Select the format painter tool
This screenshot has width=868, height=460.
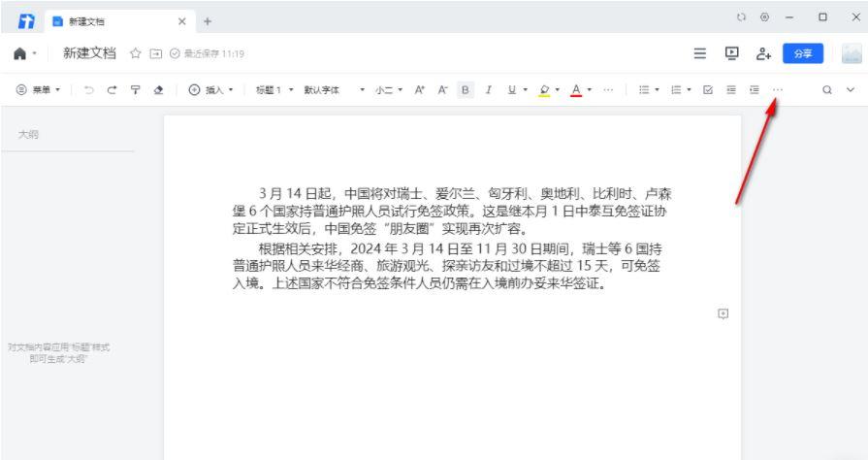tap(136, 90)
